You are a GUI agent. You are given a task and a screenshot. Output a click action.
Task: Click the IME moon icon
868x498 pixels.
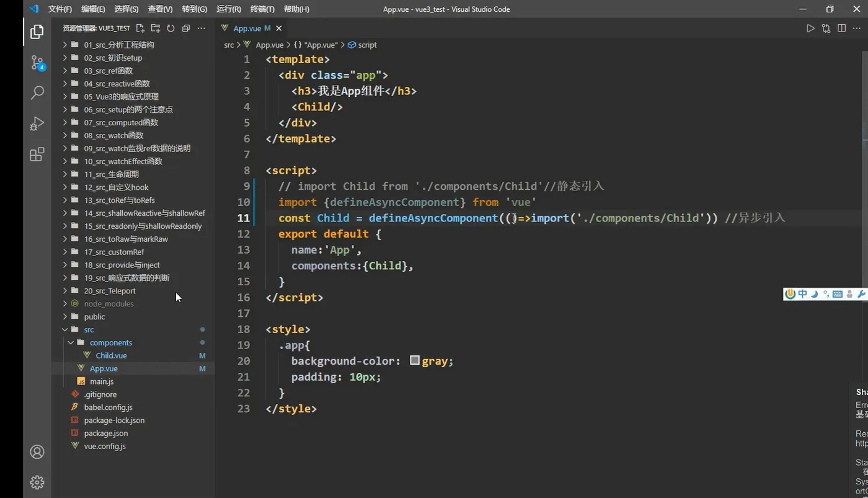pos(815,294)
